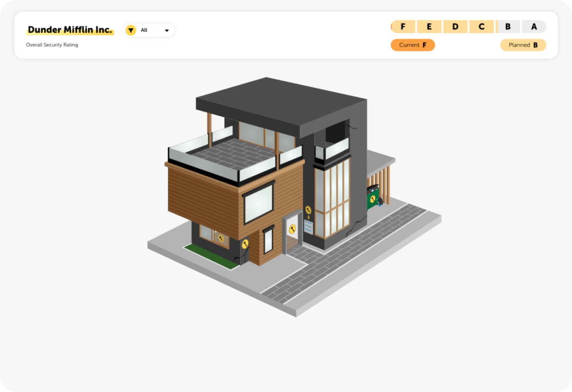Image resolution: width=572 pixels, height=392 pixels.
Task: Open the All filter dropdown
Action: (149, 30)
